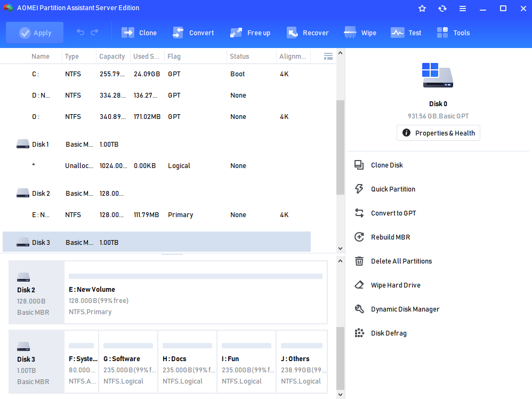Image resolution: width=532 pixels, height=399 pixels.
Task: Click the Disk 1 drive icon
Action: (x=23, y=145)
